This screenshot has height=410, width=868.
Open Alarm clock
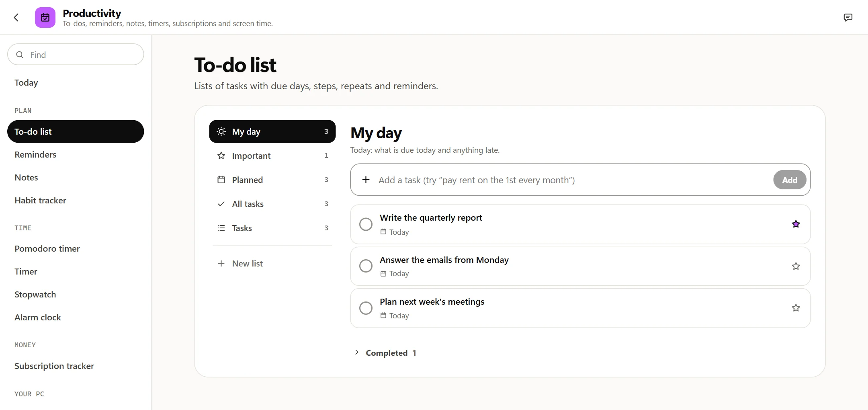76,317
